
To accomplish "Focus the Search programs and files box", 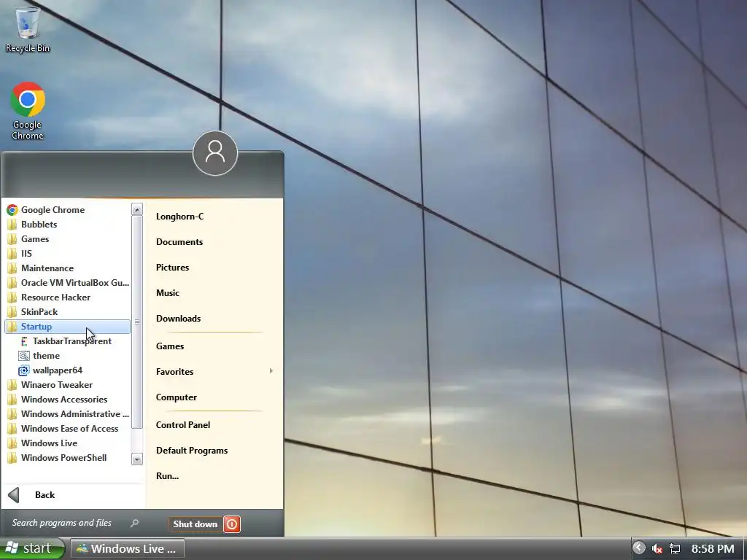I will (74, 523).
